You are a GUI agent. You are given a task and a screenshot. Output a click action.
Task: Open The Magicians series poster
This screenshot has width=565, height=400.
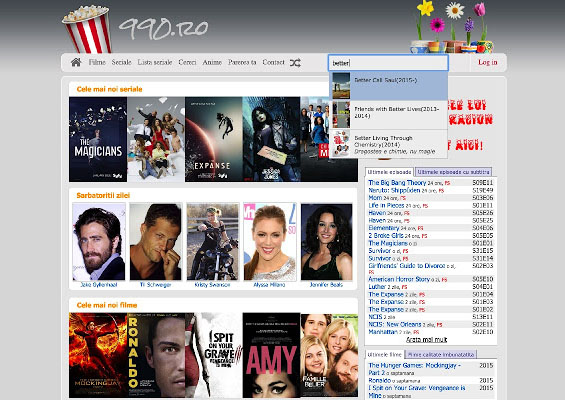coord(98,139)
